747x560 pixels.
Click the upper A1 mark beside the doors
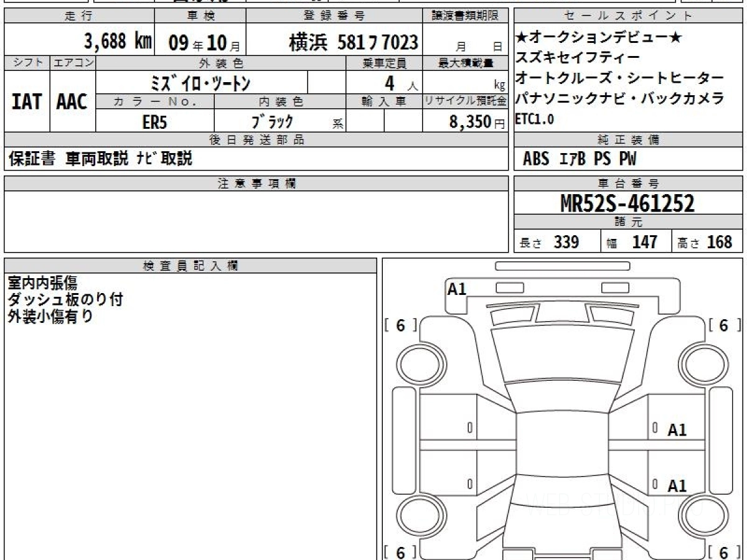click(677, 430)
